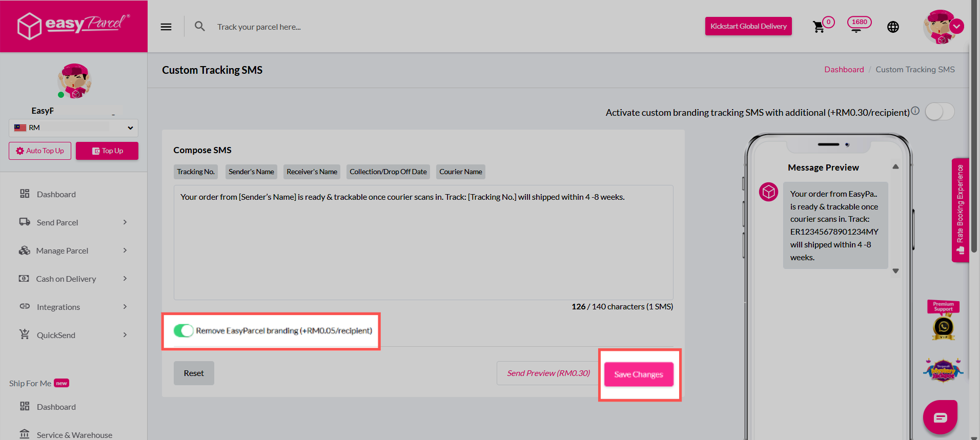The image size is (980, 440).
Task: Click into the Compose SMS text area
Action: pyautogui.click(x=423, y=242)
